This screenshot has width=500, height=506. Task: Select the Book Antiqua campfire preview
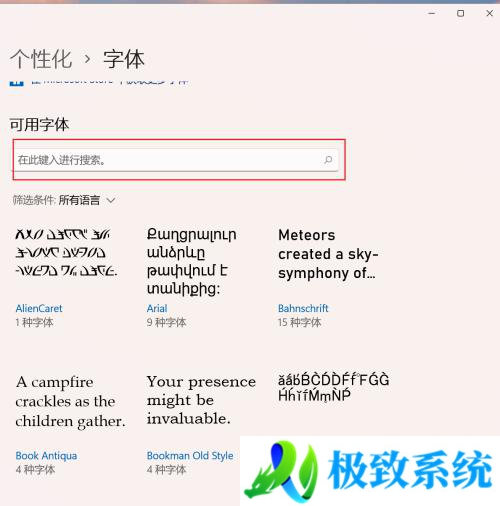(70, 402)
